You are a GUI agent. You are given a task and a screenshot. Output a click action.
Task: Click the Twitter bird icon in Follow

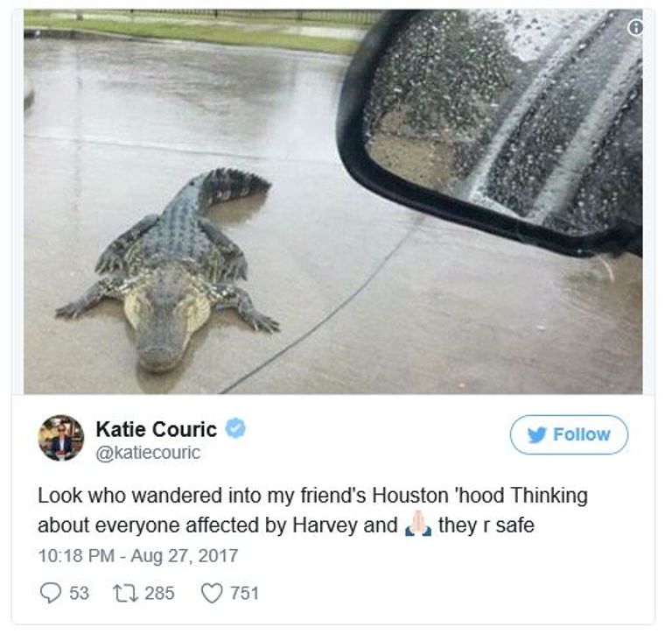(536, 435)
